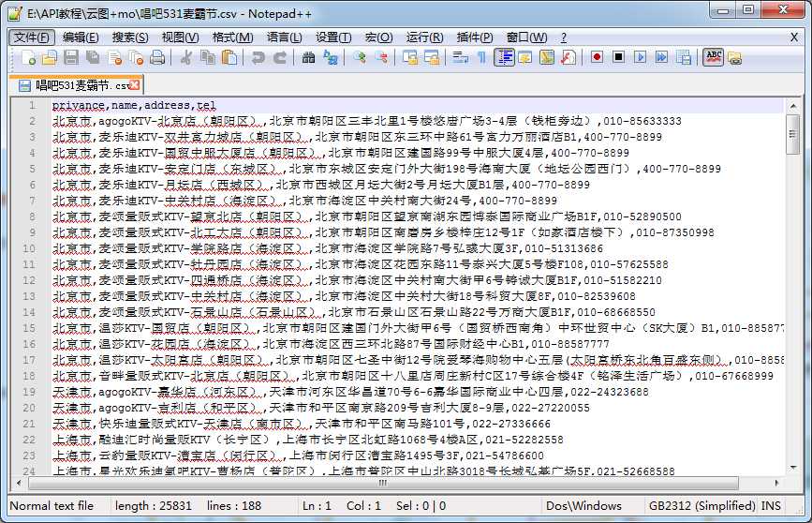Play back the recorded macro icon
The height and width of the screenshot is (523, 812).
(640, 57)
